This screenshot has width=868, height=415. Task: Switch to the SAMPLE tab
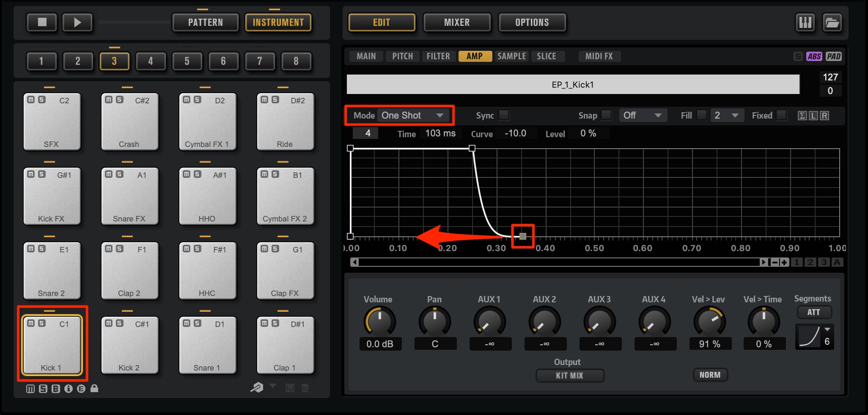pos(511,56)
